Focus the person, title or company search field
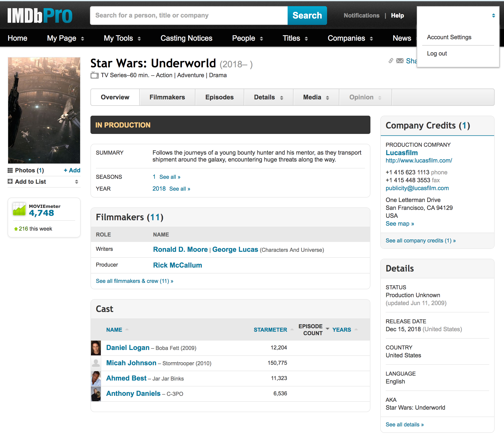 [189, 16]
